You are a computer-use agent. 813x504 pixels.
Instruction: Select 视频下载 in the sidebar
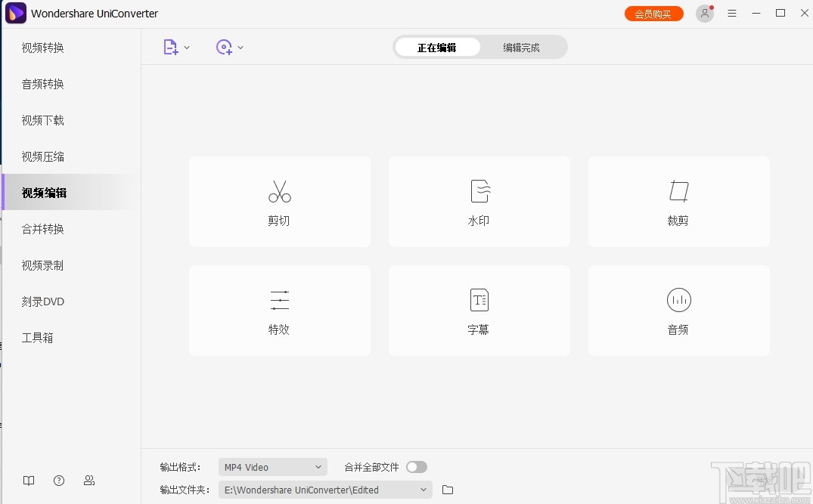[x=42, y=120]
